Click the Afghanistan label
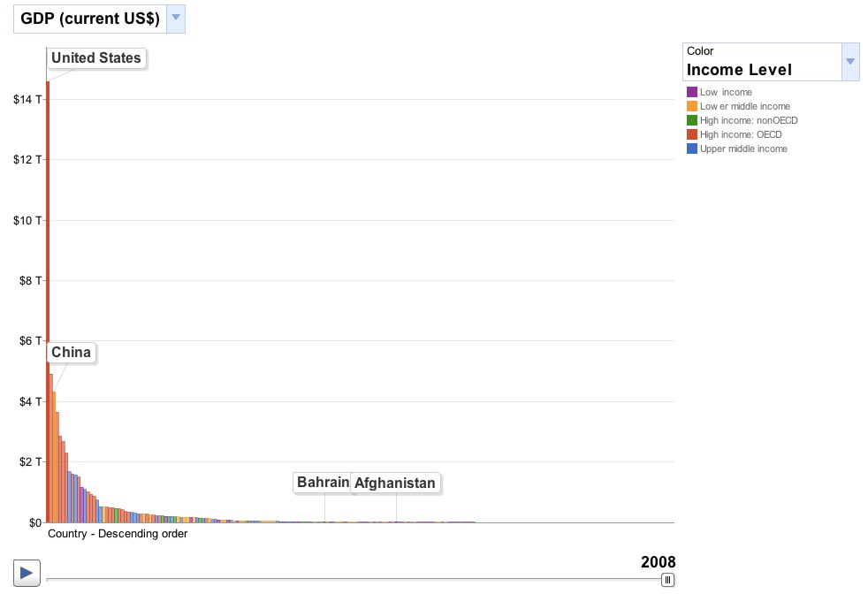The height and width of the screenshot is (594, 868). (x=395, y=484)
